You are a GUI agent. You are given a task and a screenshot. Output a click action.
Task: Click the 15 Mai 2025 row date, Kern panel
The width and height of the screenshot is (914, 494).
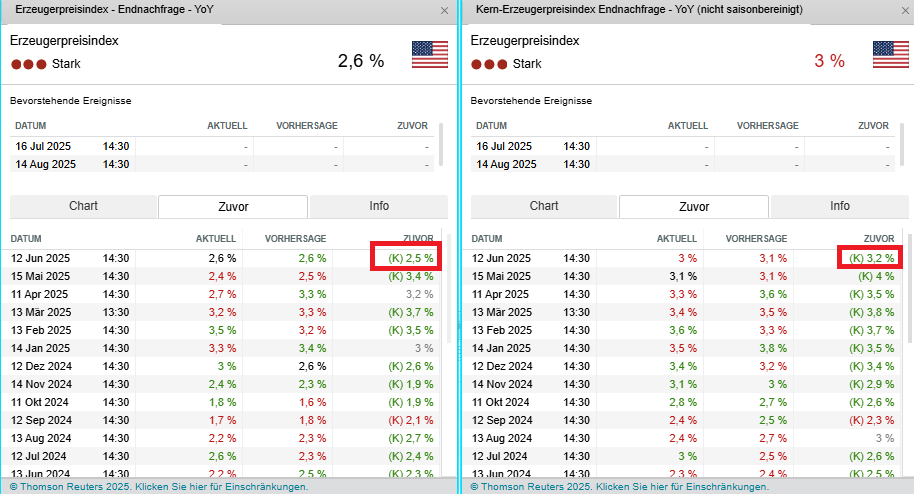[x=502, y=276]
